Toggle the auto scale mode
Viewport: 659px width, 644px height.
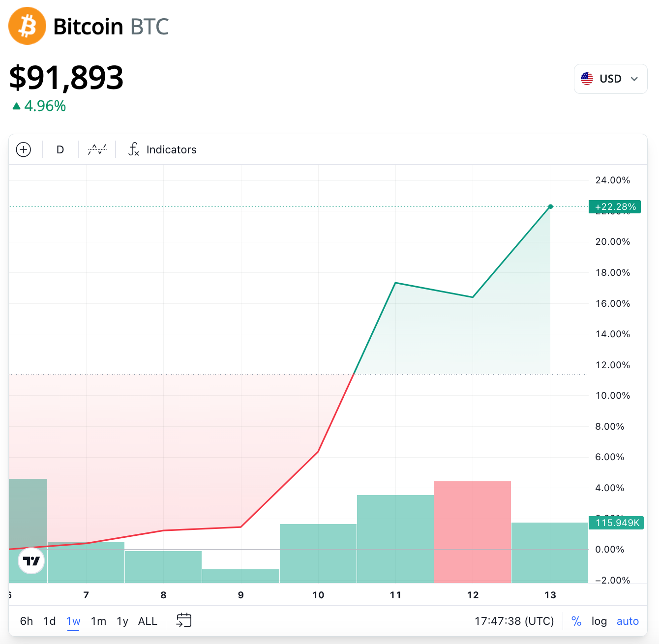(x=628, y=621)
